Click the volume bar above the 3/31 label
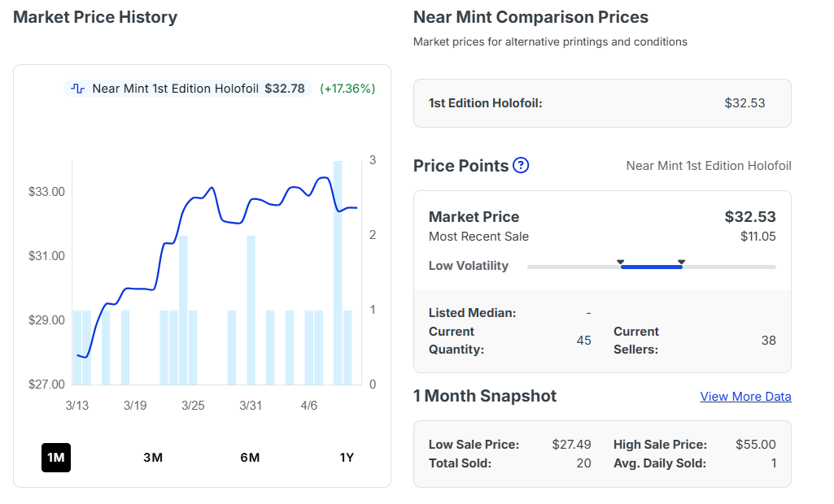 [x=251, y=309]
